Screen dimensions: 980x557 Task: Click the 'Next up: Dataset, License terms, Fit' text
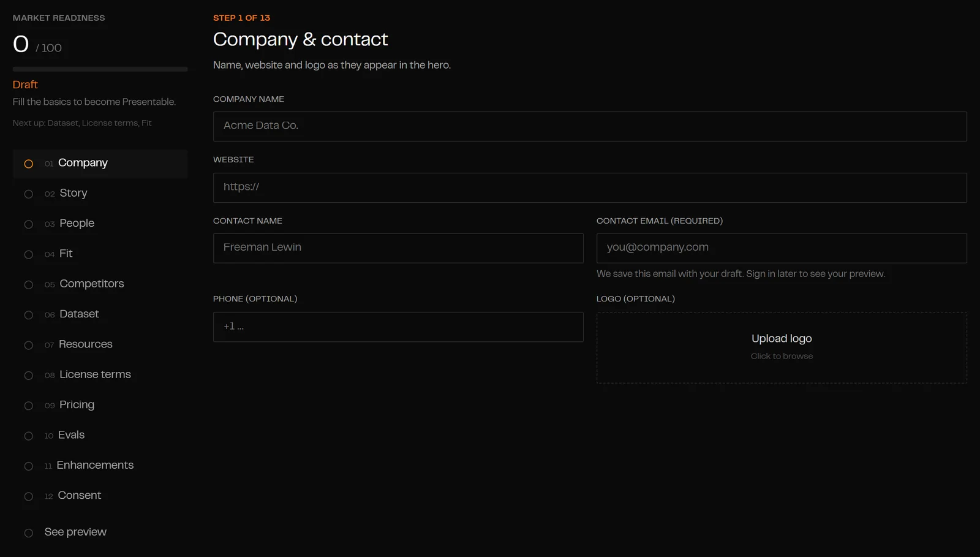point(82,123)
